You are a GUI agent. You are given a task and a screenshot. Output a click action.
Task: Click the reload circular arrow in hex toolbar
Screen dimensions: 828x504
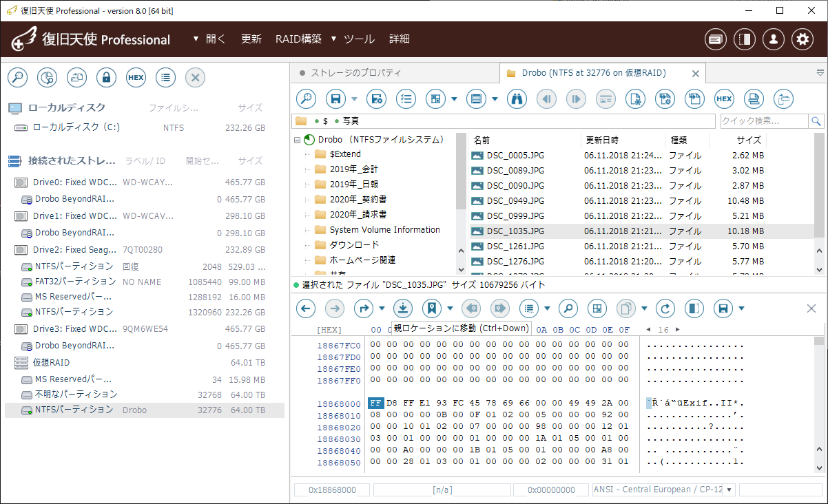[x=665, y=308]
